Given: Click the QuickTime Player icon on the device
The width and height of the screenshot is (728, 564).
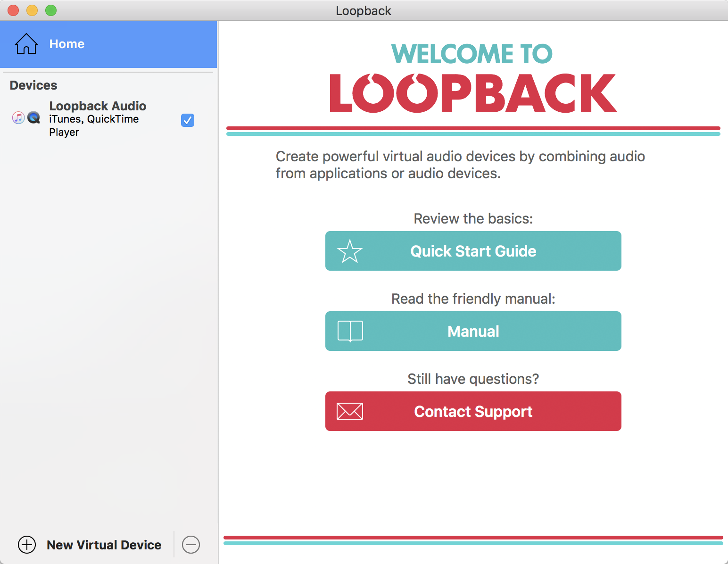Looking at the screenshot, I should (x=33, y=117).
